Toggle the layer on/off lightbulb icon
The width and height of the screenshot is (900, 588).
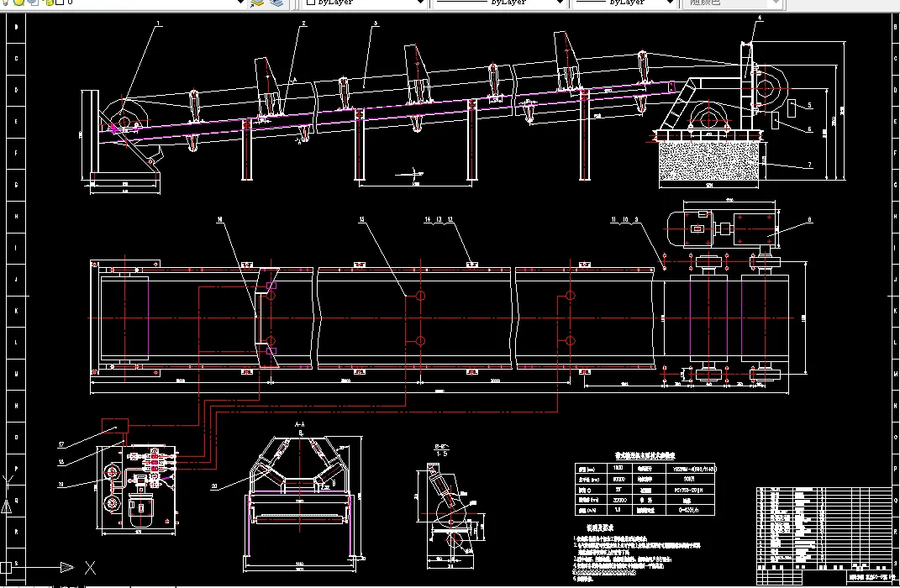click(6, 3)
